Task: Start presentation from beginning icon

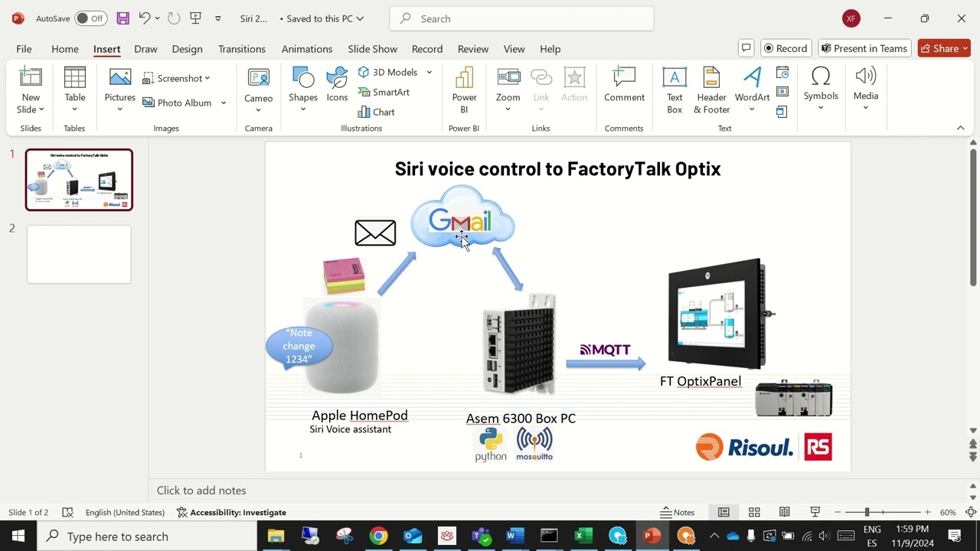Action: (x=196, y=18)
